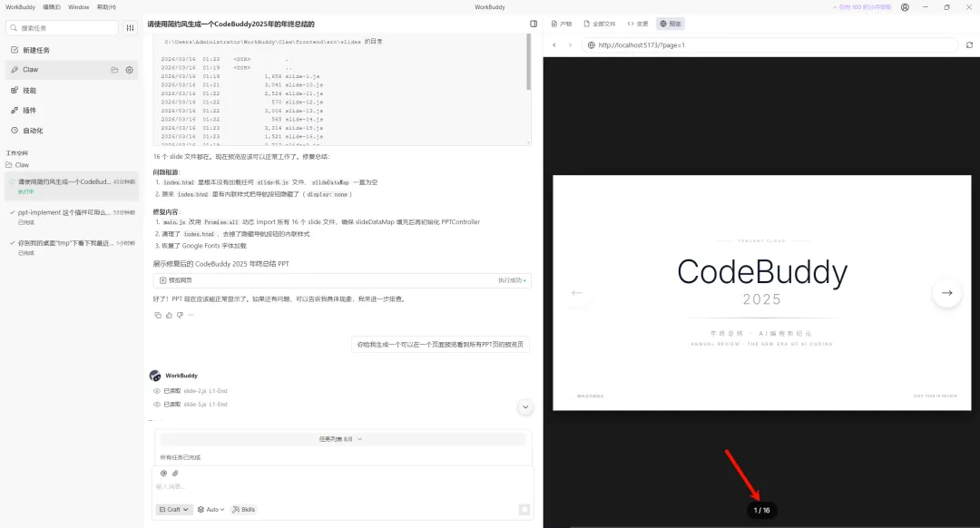Click the attachment paperclip icon

[x=175, y=473]
